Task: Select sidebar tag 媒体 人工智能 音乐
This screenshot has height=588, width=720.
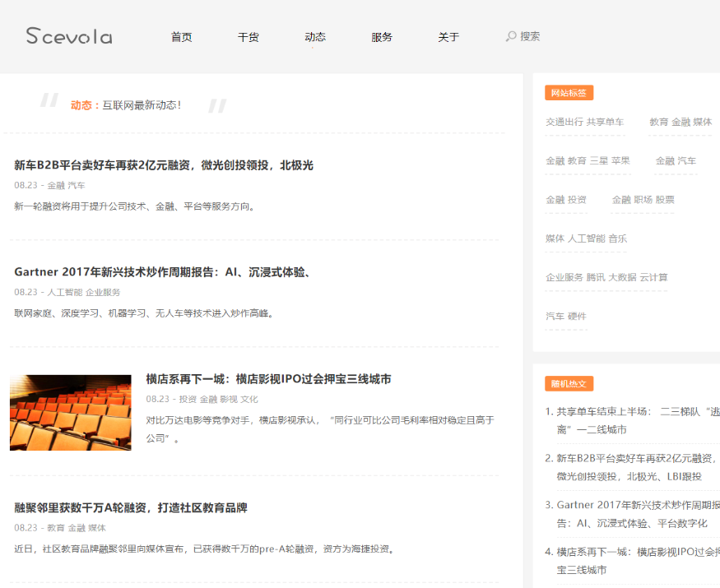Action: point(587,238)
